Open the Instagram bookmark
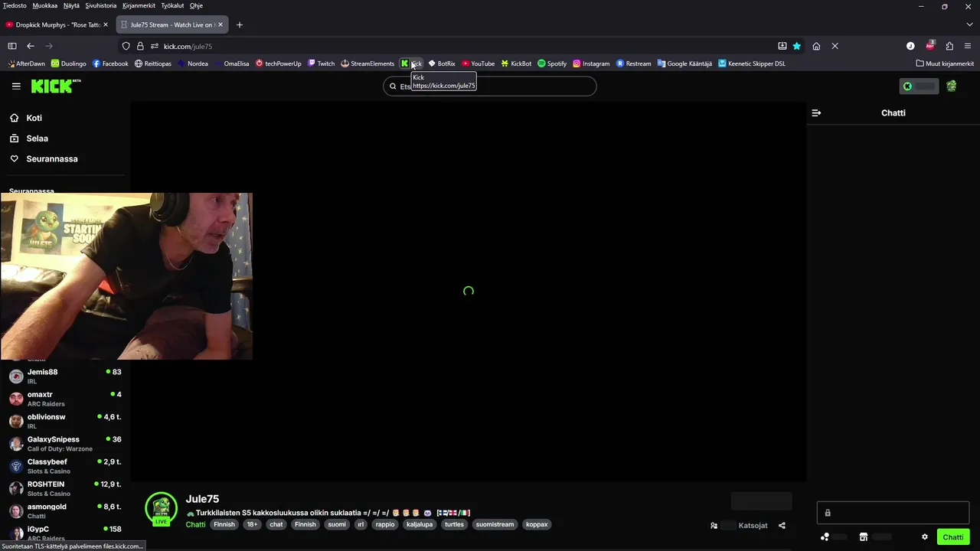The width and height of the screenshot is (980, 551). click(x=591, y=64)
